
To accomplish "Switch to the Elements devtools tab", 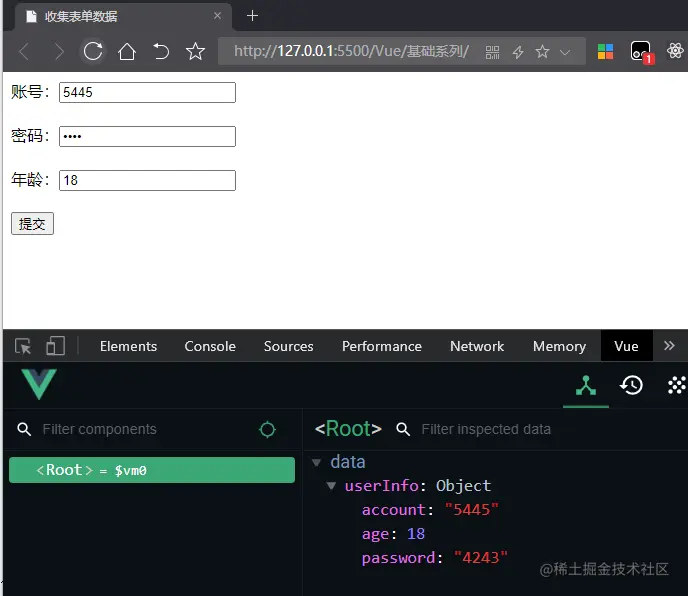I will [128, 346].
